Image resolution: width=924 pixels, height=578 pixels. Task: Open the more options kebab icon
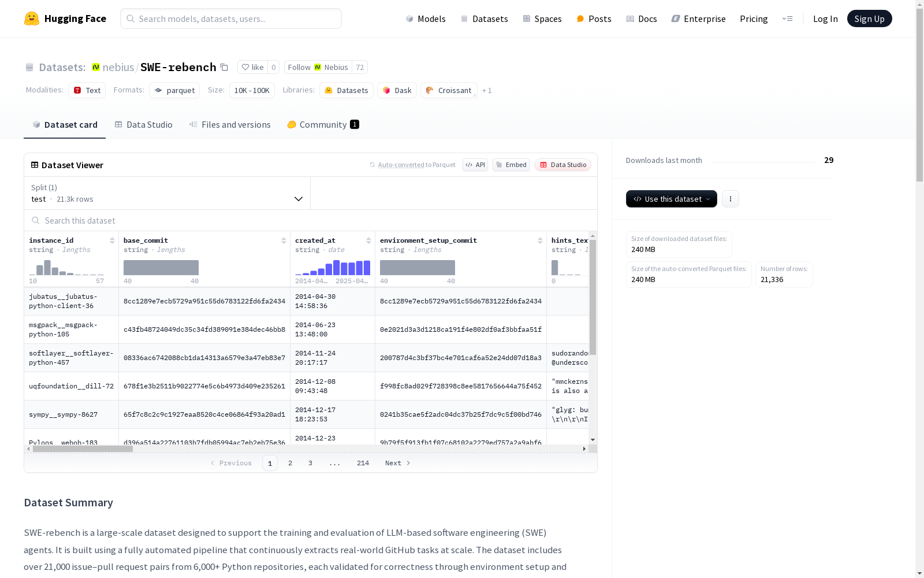point(731,199)
